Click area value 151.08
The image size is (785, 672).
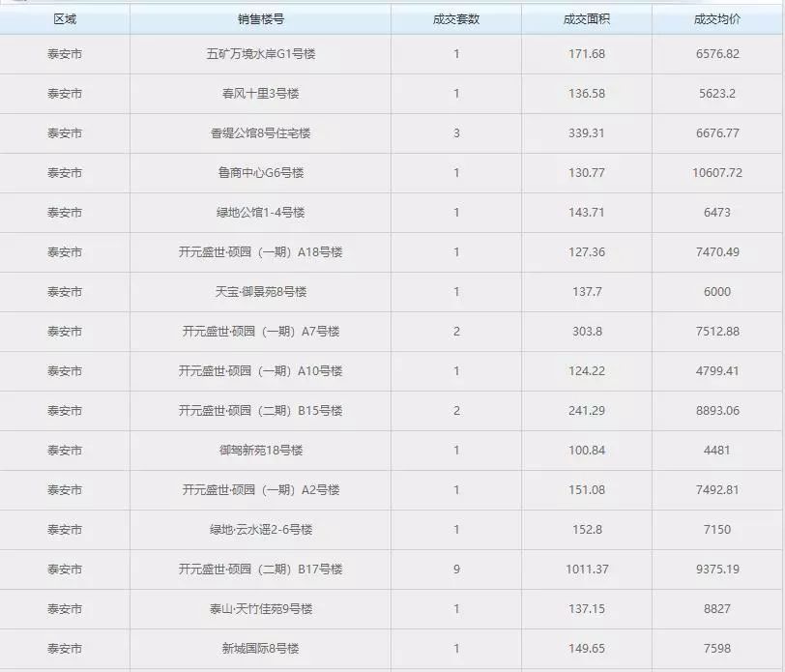587,489
